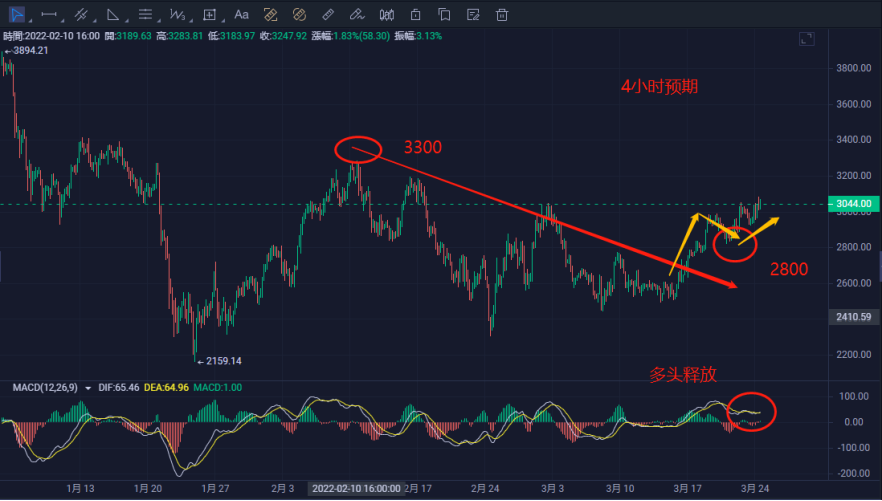Open the bookmark template icon
Screen dimensions: 882x501
pos(445,15)
